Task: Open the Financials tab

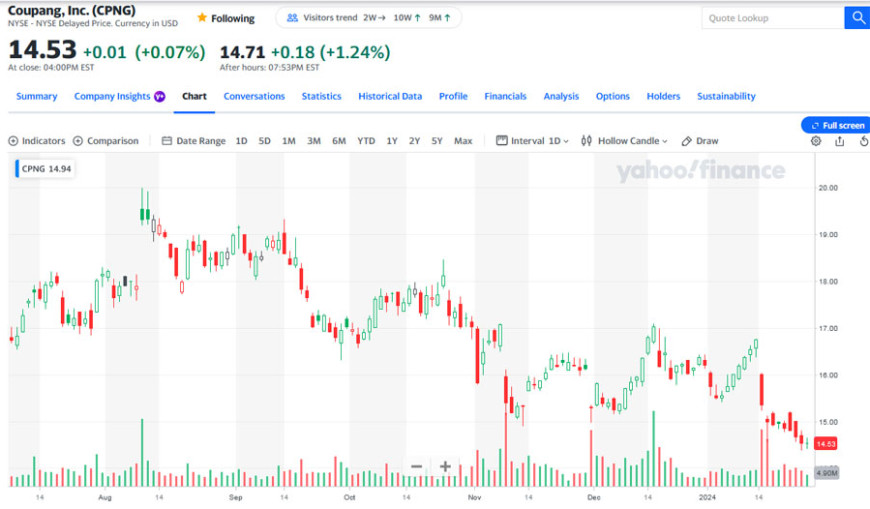Action: [x=505, y=97]
